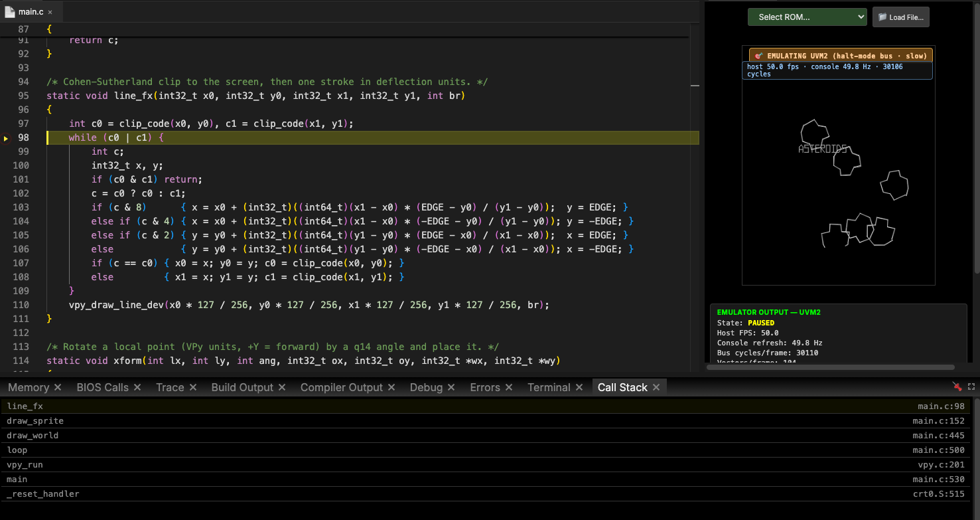
Task: Close the Terminal tab
Action: (579, 387)
